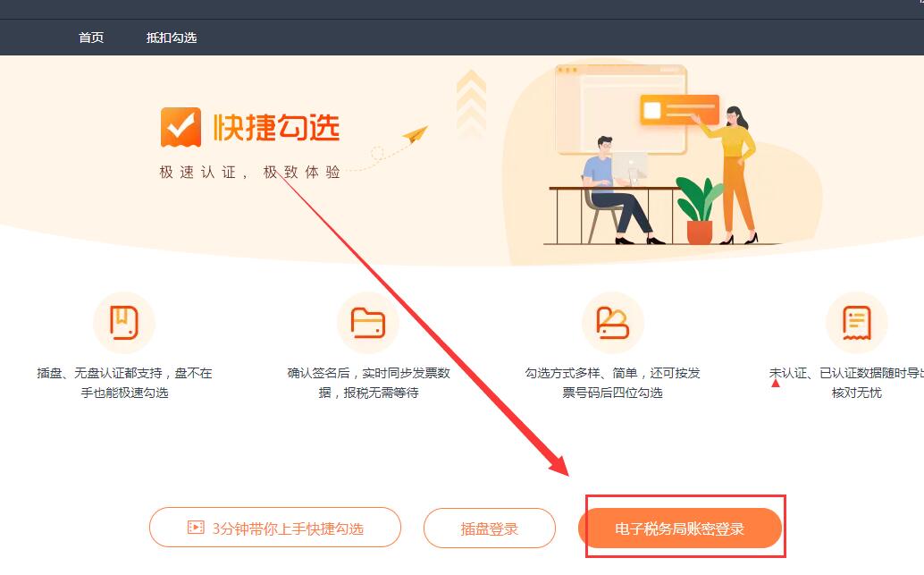This screenshot has height=575, width=924.
Task: Click the small red triangle marker under 未认证
Action: coord(776,384)
